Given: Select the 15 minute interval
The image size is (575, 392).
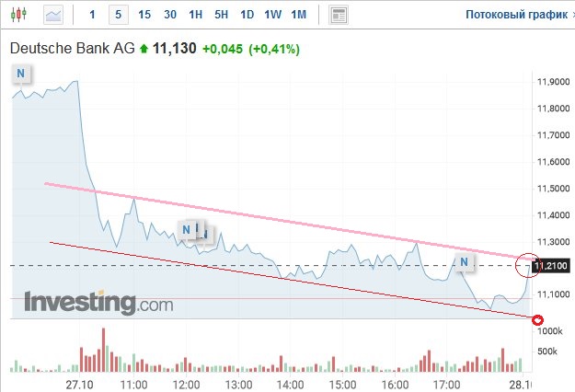Looking at the screenshot, I should pos(144,15).
